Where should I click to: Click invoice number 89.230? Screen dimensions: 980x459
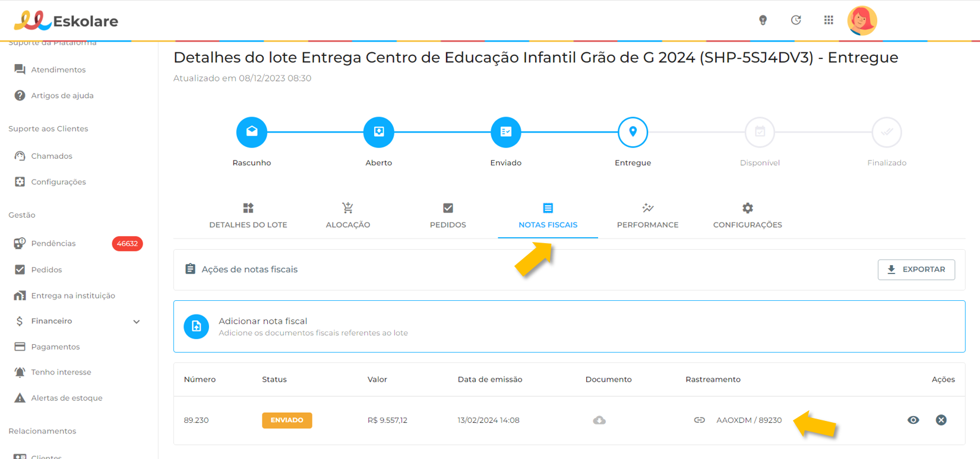click(x=196, y=420)
